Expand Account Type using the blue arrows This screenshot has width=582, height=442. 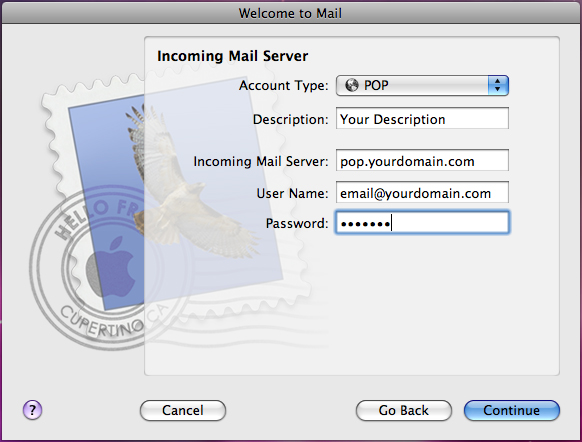point(498,85)
